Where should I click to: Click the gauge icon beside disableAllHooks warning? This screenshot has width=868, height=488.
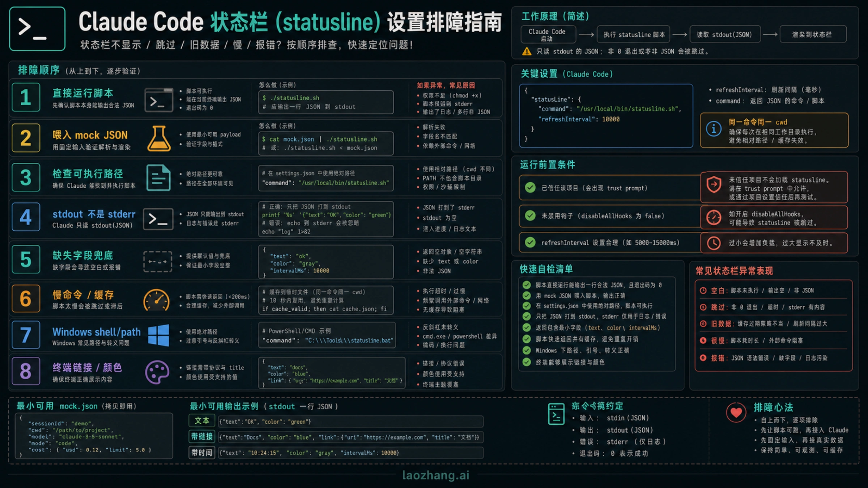(714, 217)
